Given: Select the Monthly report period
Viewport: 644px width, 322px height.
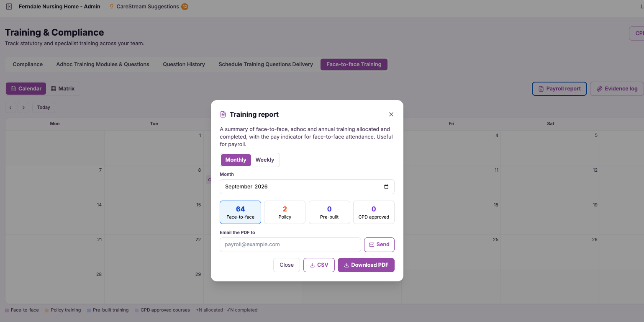Looking at the screenshot, I should point(236,160).
